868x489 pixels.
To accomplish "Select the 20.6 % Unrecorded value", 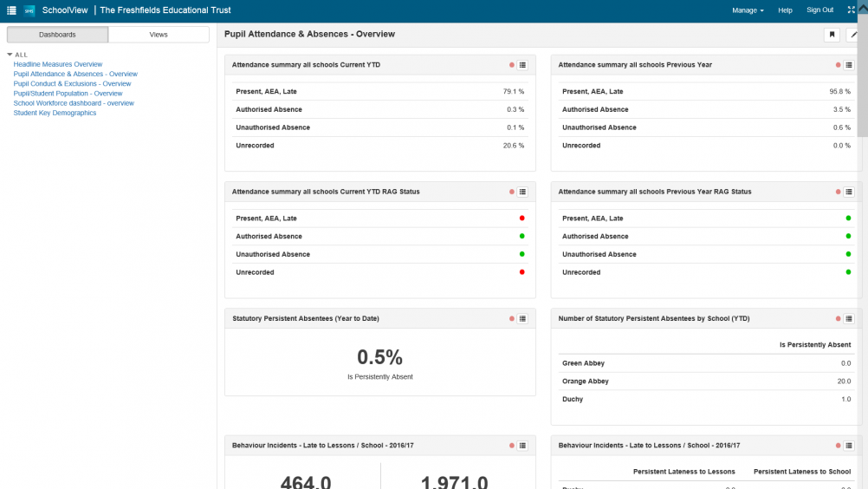I will 514,145.
